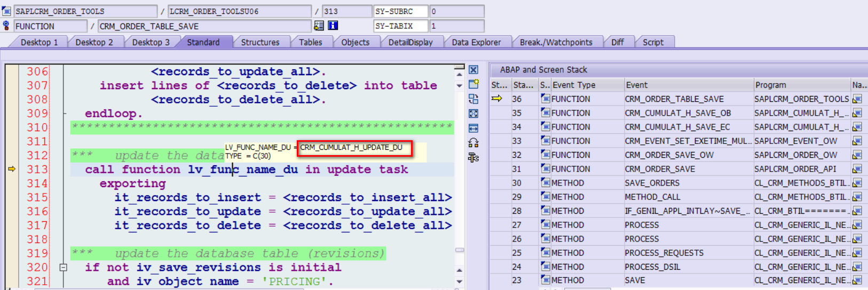Click the full-screen tool icon in side toolbar
Viewport: 868px width, 290px height.
pos(474,114)
